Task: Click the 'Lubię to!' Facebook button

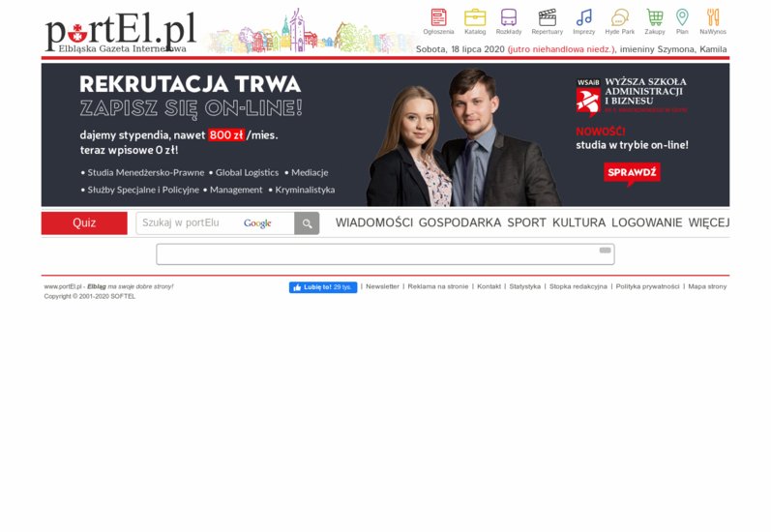Action: [x=323, y=287]
